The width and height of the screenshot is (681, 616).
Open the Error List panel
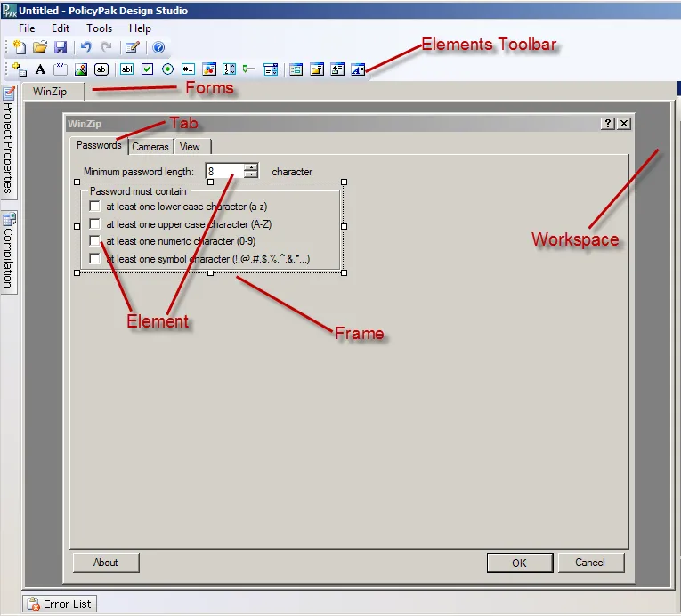[x=60, y=604]
